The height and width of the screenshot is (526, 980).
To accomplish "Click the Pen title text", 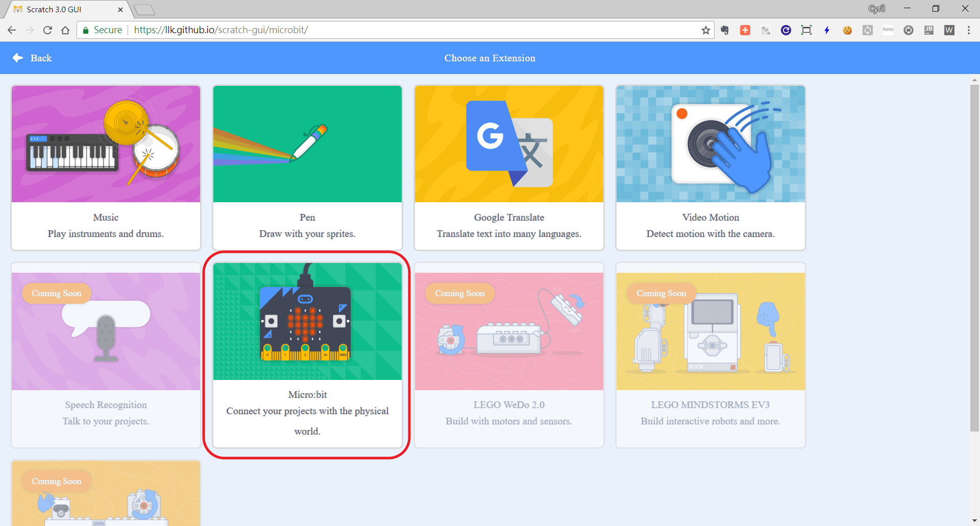I will click(307, 218).
